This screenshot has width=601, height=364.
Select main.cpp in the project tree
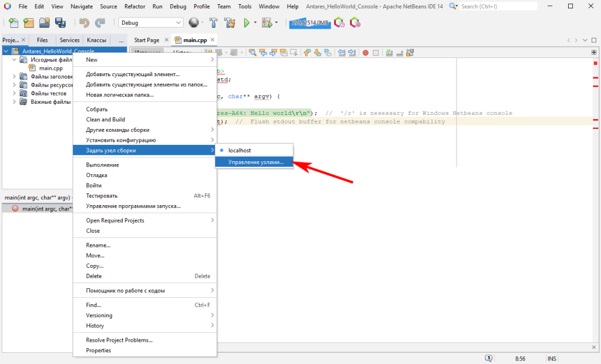[51, 68]
